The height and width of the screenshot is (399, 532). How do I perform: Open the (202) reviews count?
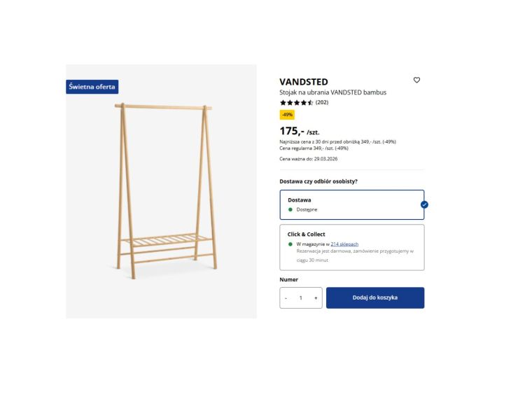(322, 103)
